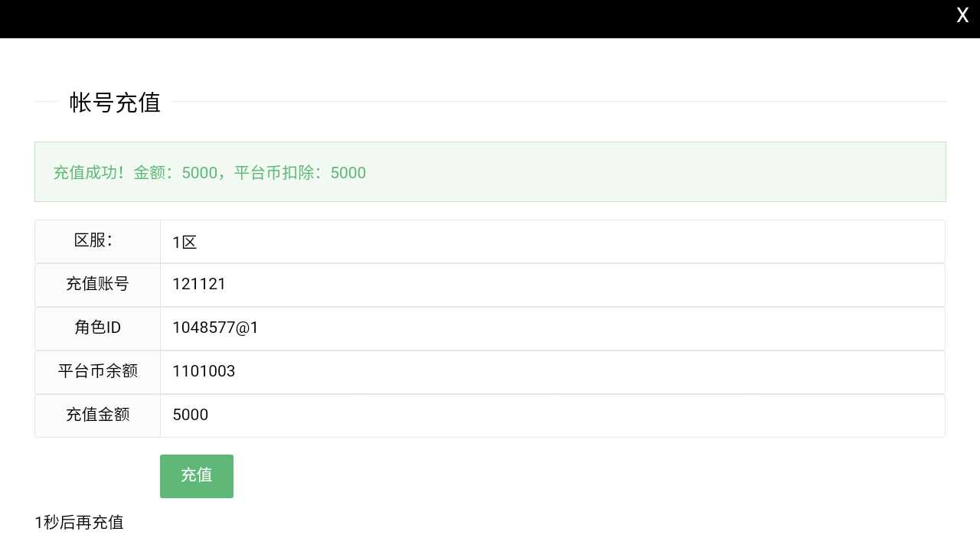The height and width of the screenshot is (551, 980).
Task: Click the 帐号充值 page heading
Action: click(x=115, y=103)
